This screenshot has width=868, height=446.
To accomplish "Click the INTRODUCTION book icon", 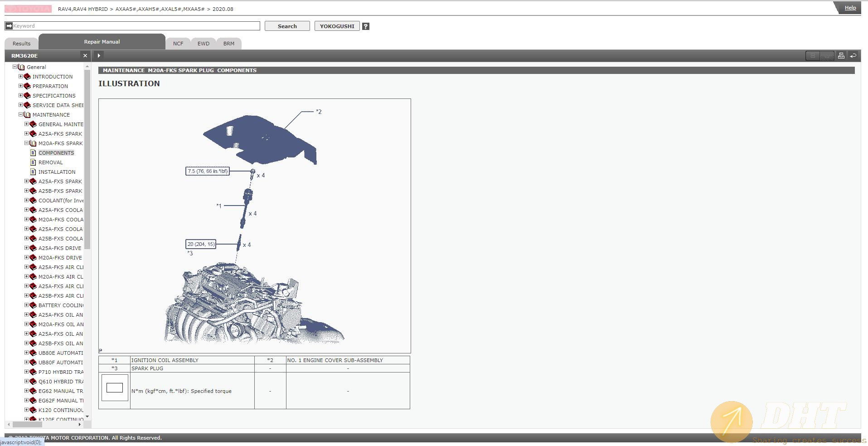I will pyautogui.click(x=27, y=77).
